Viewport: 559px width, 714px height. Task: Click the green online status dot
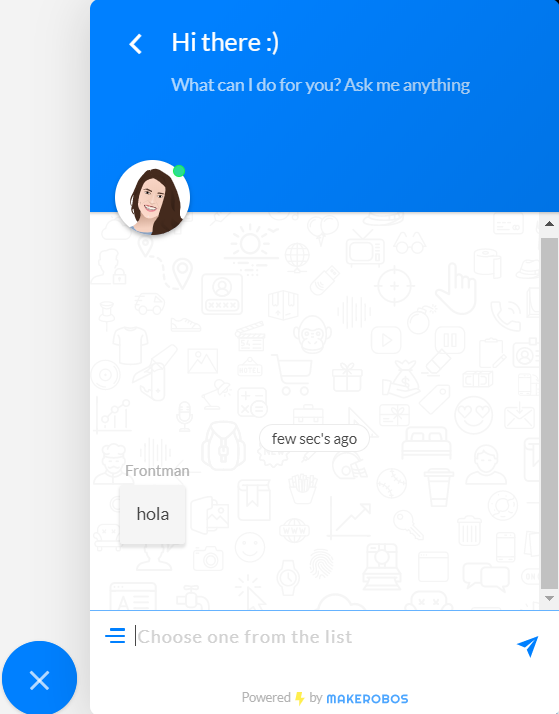tap(179, 171)
